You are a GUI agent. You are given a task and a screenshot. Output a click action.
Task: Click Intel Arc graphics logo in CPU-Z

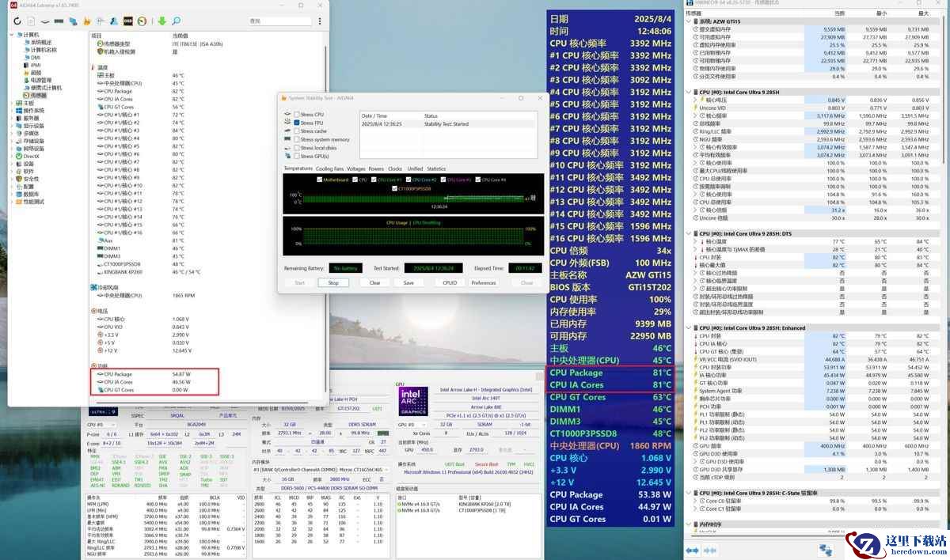[414, 401]
